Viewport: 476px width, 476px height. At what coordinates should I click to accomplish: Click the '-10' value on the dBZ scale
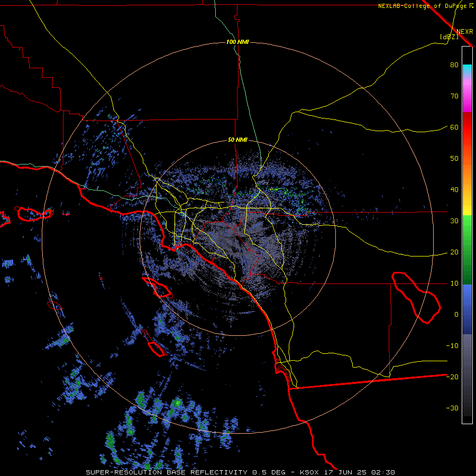pyautogui.click(x=452, y=346)
